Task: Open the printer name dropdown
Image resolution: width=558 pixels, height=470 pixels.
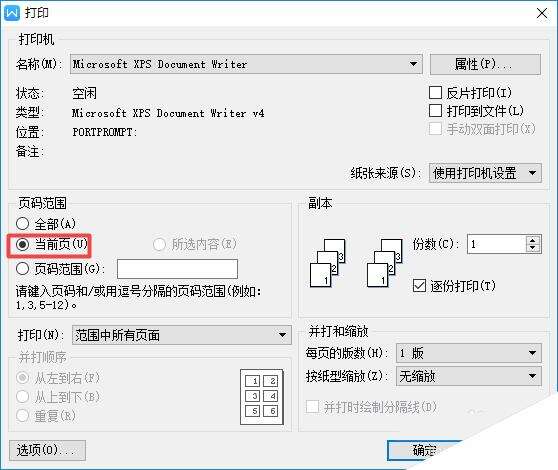Action: tap(246, 64)
